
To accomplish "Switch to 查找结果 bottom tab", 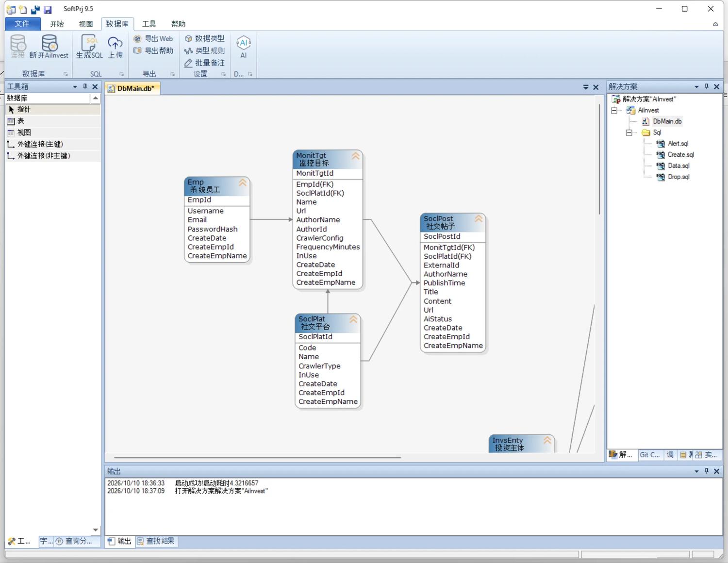I will 156,541.
